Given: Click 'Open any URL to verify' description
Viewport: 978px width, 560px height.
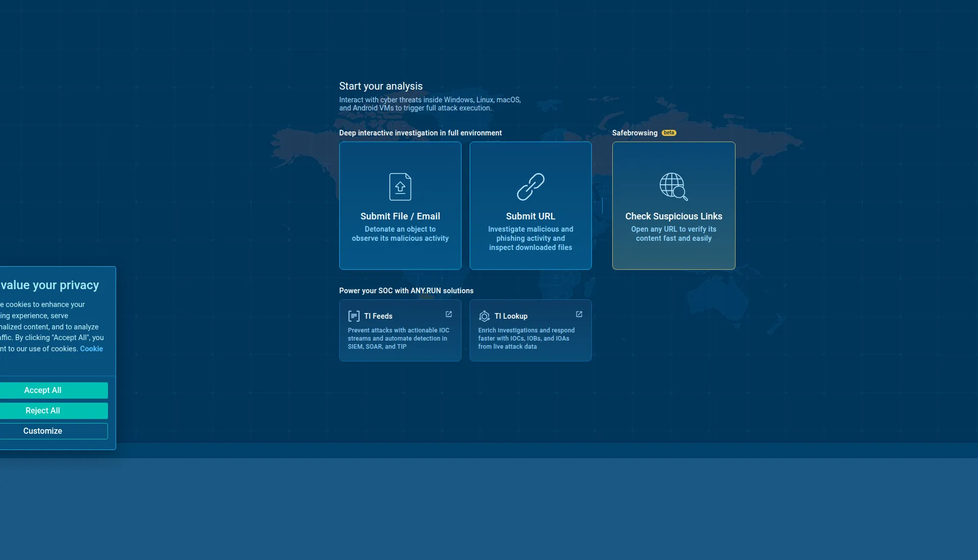Looking at the screenshot, I should click(674, 234).
